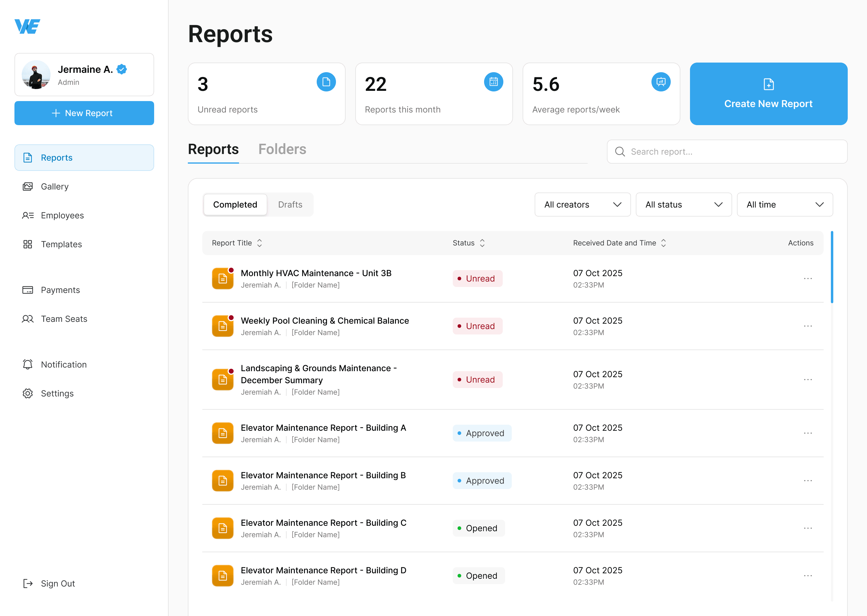This screenshot has height=616, width=867.
Task: Click Create New Report button
Action: click(x=768, y=94)
